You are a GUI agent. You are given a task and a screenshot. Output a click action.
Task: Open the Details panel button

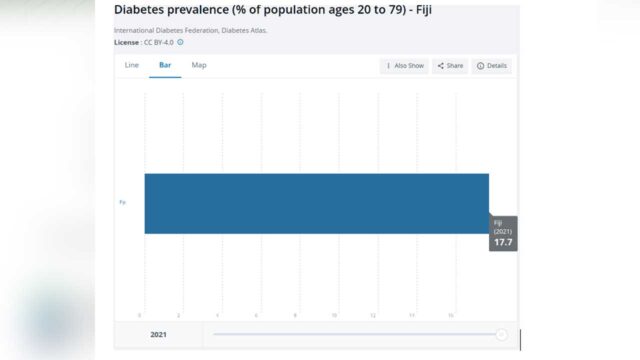pos(491,66)
